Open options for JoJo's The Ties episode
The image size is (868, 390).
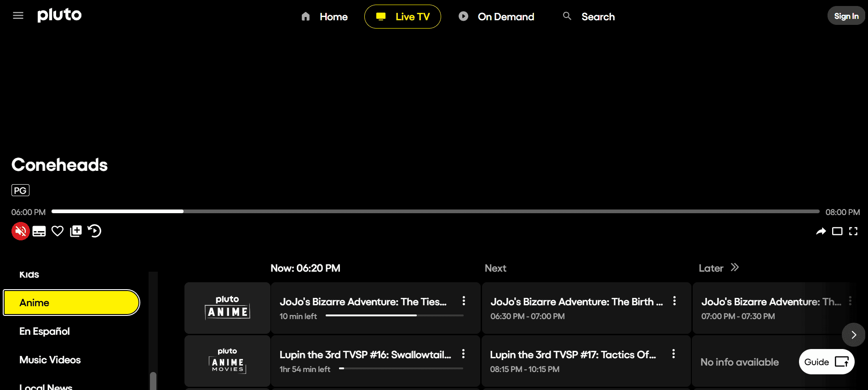464,301
